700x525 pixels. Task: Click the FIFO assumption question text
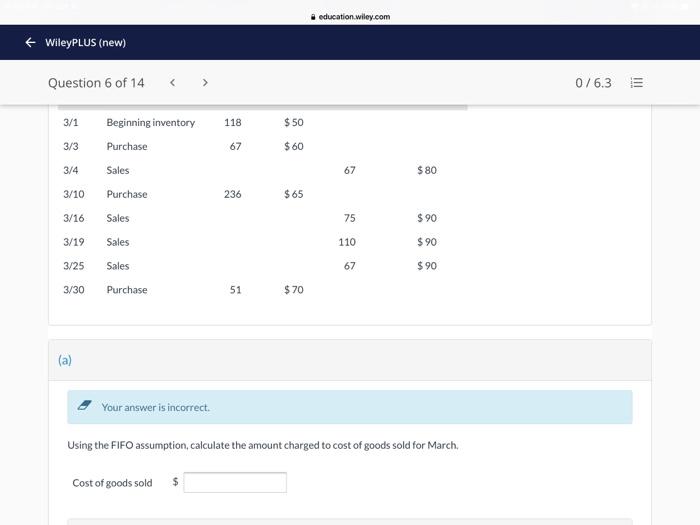(262, 445)
